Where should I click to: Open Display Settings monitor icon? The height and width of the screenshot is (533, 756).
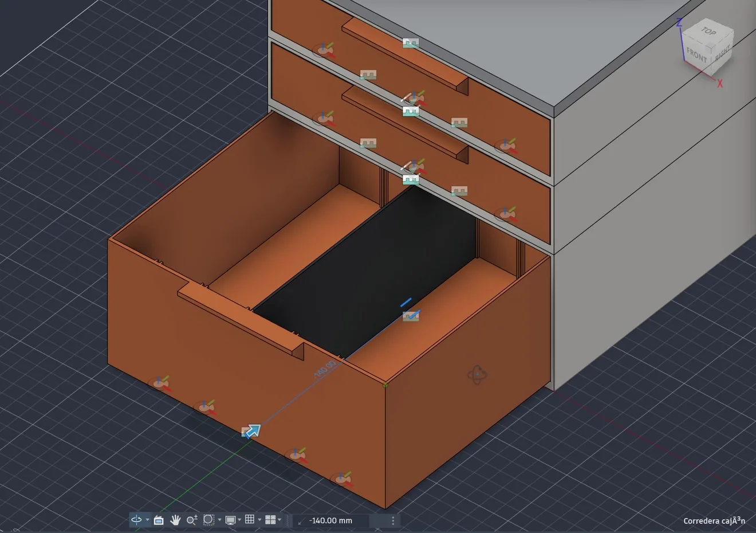pos(230,520)
